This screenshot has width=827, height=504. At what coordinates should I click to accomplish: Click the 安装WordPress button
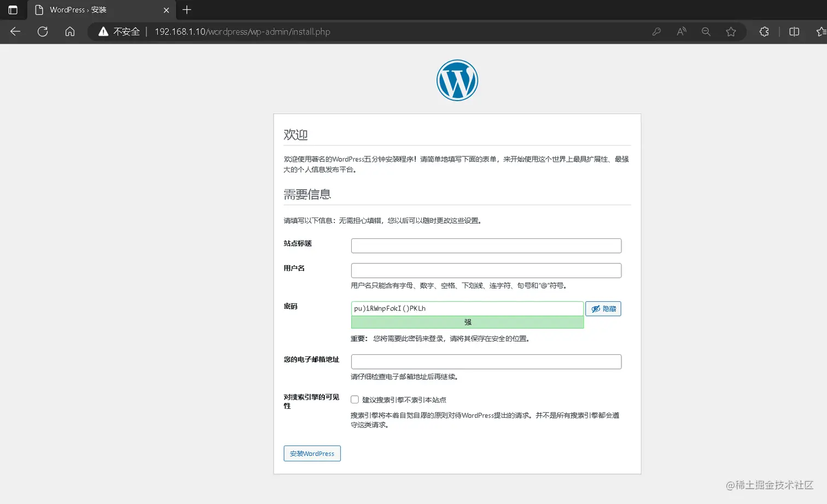[x=312, y=453]
